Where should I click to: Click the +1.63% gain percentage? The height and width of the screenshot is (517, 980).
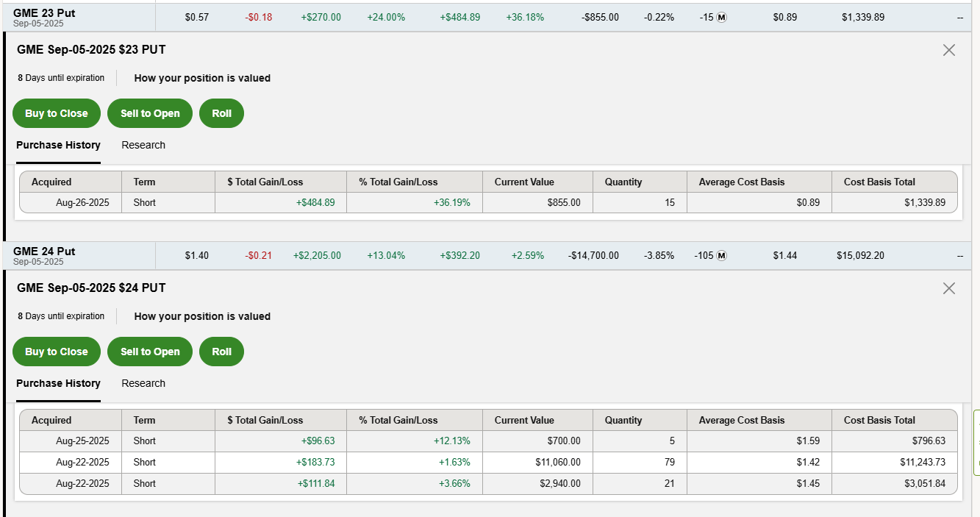(454, 462)
